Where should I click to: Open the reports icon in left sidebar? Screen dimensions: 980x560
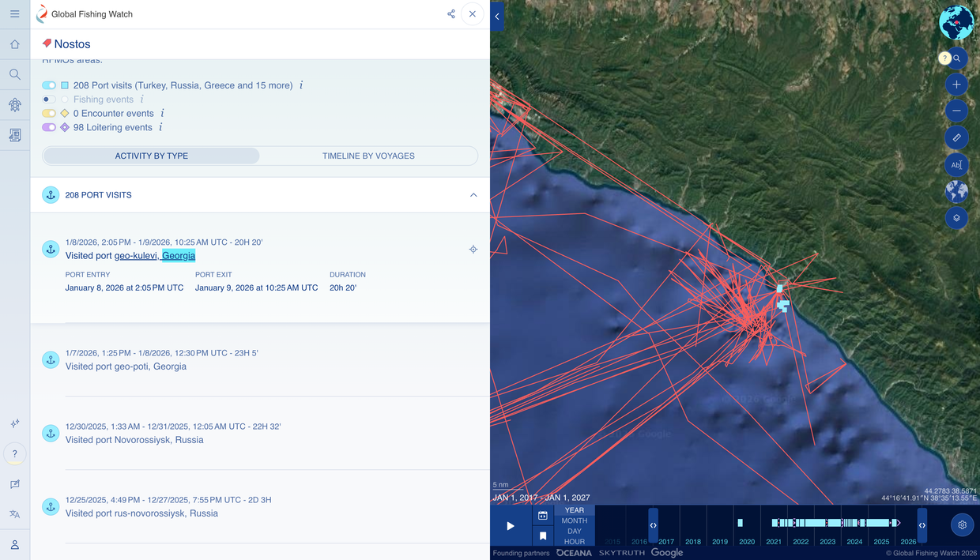[14, 136]
